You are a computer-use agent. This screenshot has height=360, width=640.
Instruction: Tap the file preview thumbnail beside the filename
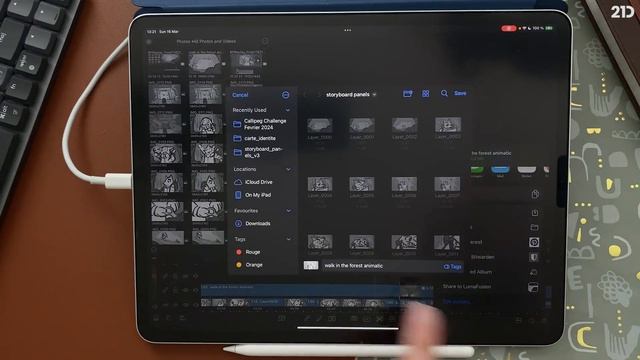tap(311, 266)
